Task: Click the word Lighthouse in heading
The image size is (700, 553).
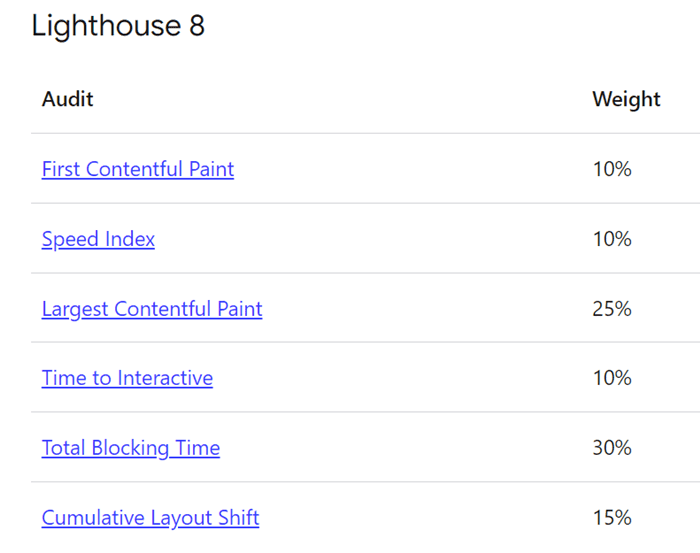Action: click(x=106, y=26)
